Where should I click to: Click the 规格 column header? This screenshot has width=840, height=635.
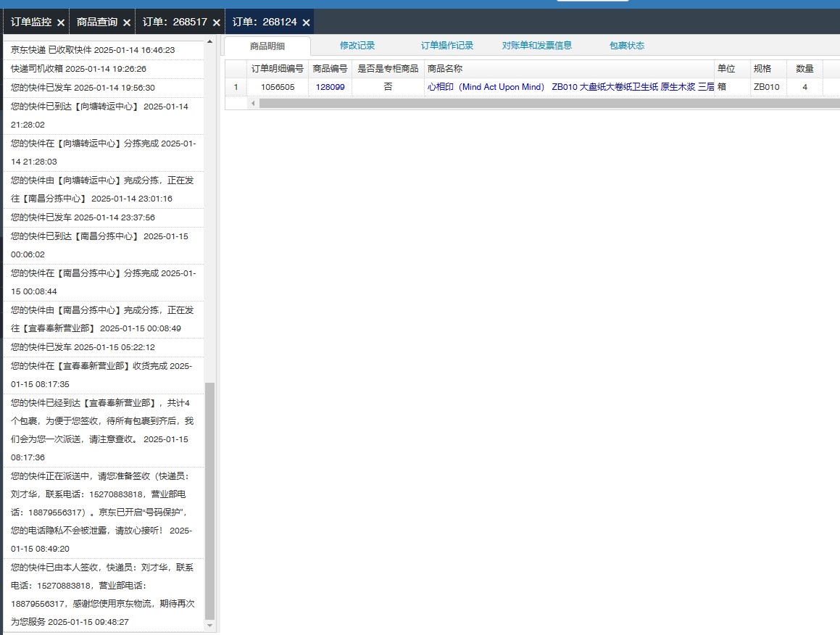click(x=768, y=69)
